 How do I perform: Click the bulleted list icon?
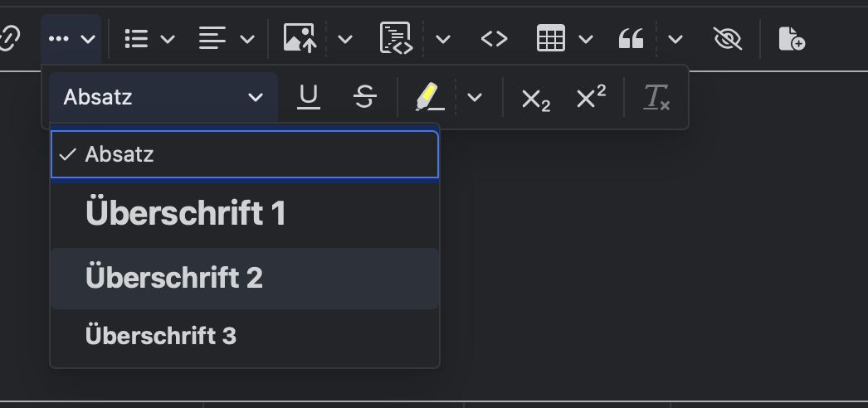[x=136, y=39]
